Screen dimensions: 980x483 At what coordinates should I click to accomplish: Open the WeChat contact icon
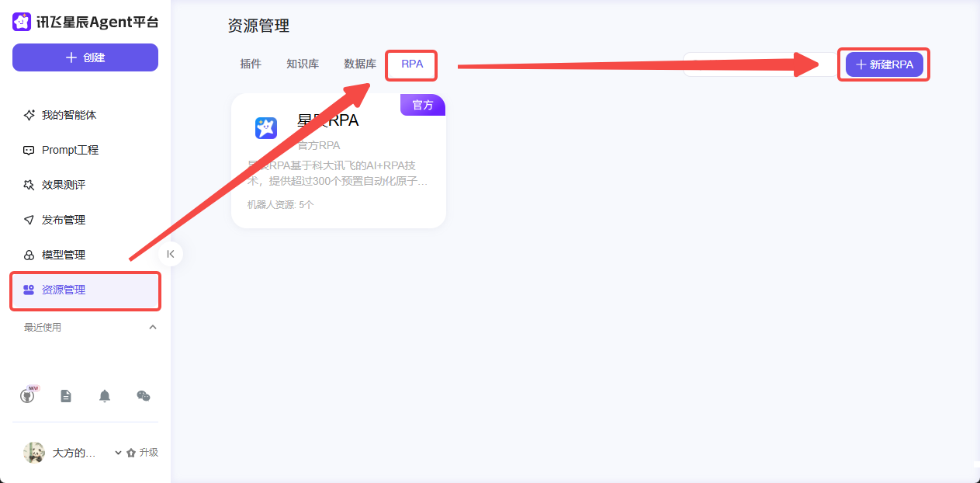coord(143,396)
